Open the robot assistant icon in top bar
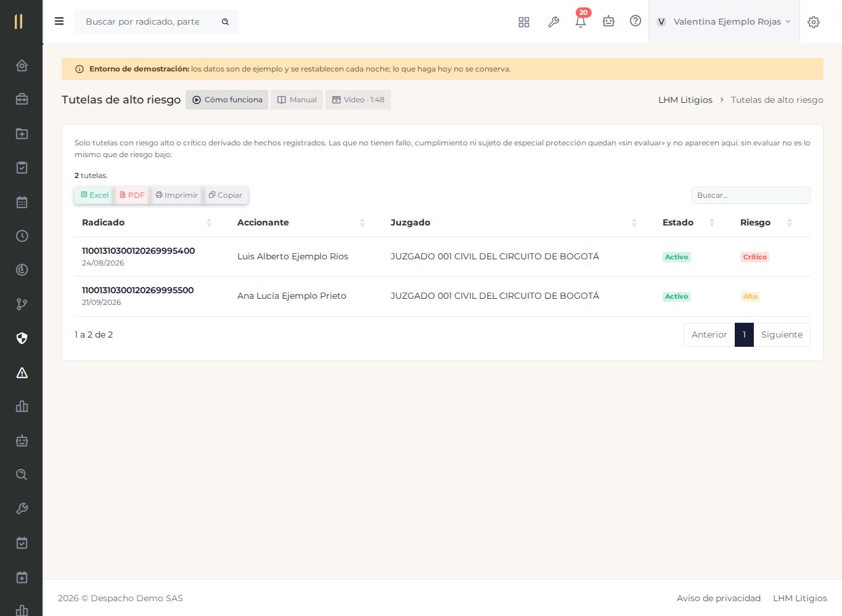Image resolution: width=842 pixels, height=616 pixels. pos(608,22)
